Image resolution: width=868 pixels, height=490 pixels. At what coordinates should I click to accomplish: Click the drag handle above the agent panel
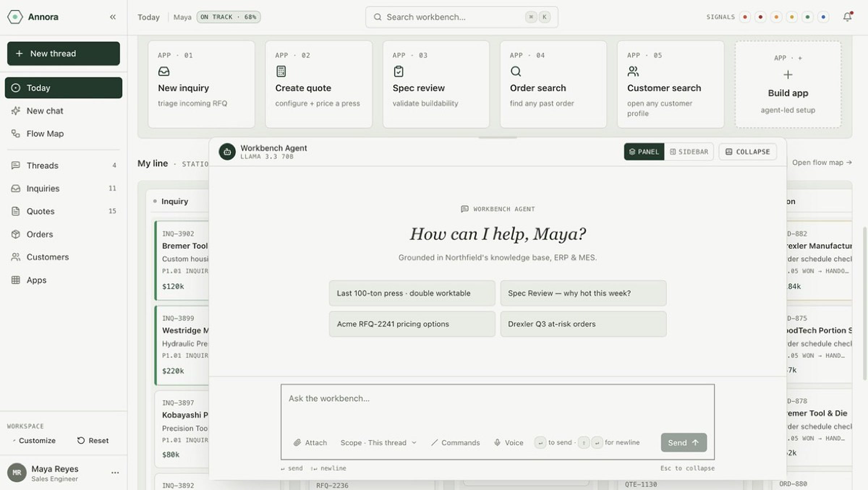click(x=498, y=137)
